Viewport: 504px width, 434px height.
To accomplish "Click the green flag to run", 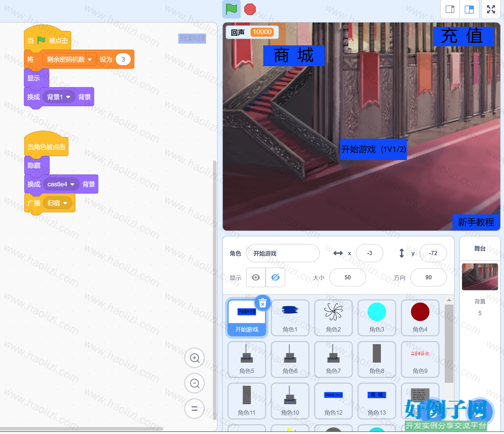I will [x=231, y=9].
